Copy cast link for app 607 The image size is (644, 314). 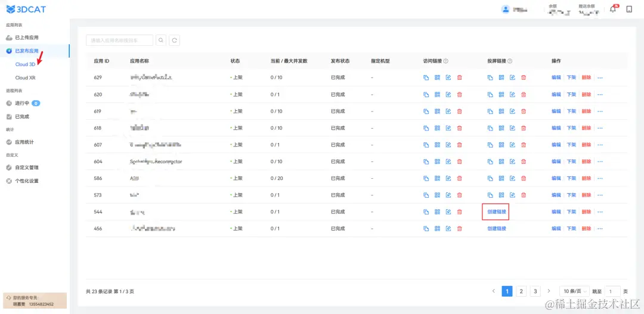coord(490,145)
